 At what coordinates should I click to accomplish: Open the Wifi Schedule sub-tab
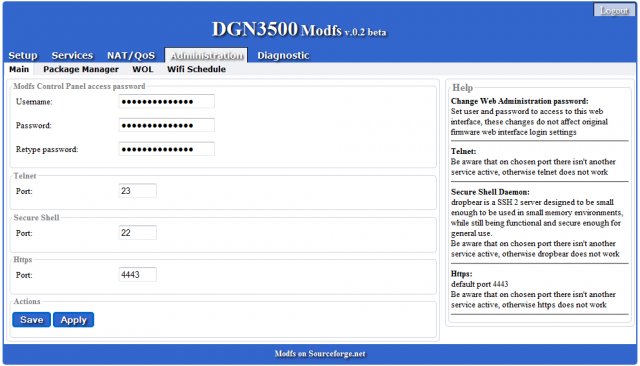point(196,69)
